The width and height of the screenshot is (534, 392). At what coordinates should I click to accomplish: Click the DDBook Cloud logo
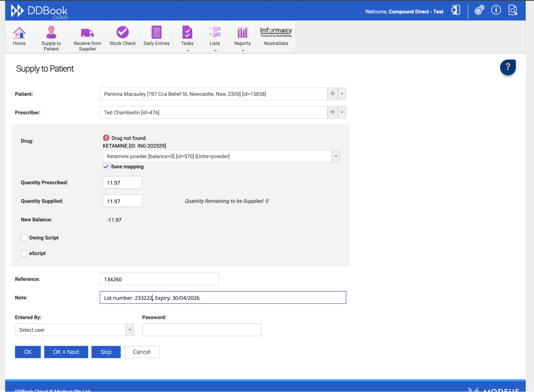coord(39,11)
